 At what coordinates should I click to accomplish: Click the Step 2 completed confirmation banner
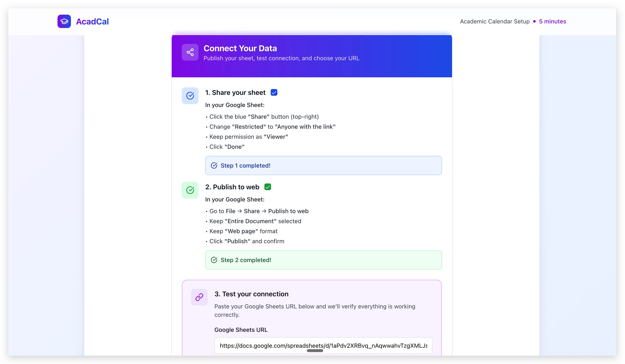[323, 260]
